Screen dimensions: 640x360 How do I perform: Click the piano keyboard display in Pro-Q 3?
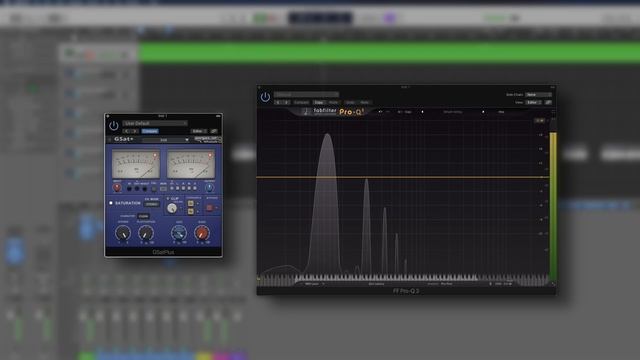(x=402, y=278)
